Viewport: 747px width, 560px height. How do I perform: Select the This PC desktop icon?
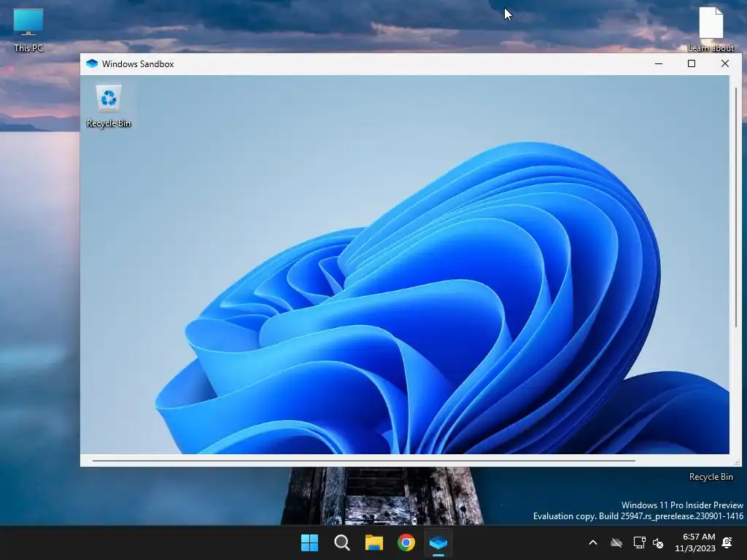[x=28, y=30]
